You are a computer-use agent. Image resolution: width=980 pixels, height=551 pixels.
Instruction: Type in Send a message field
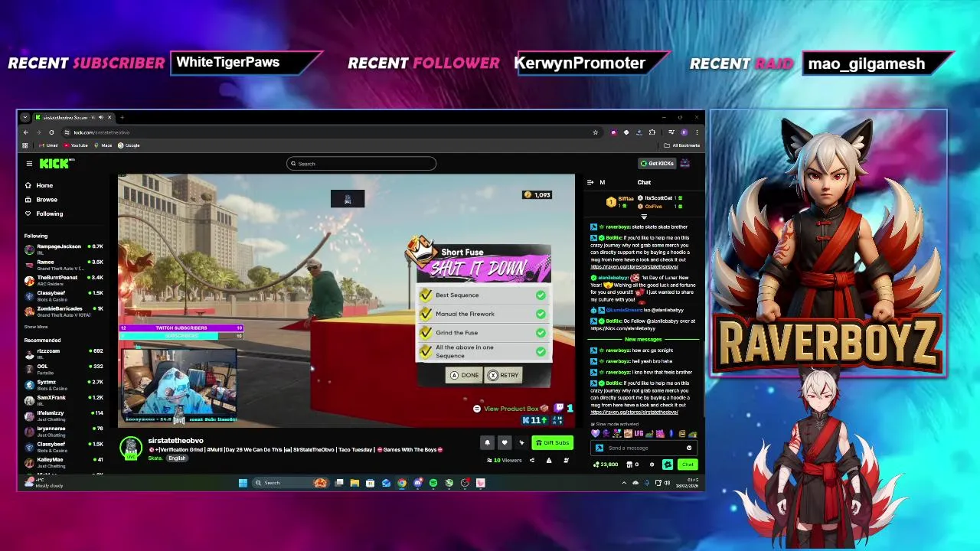pyautogui.click(x=643, y=448)
